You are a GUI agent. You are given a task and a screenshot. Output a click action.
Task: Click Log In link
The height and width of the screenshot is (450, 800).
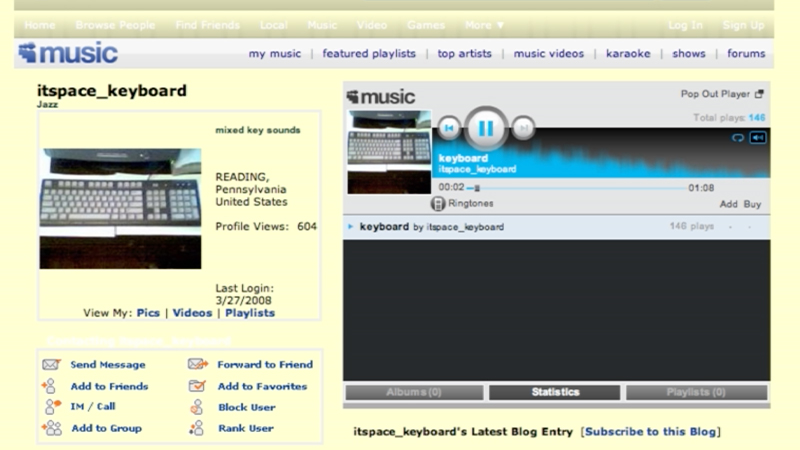coord(685,25)
